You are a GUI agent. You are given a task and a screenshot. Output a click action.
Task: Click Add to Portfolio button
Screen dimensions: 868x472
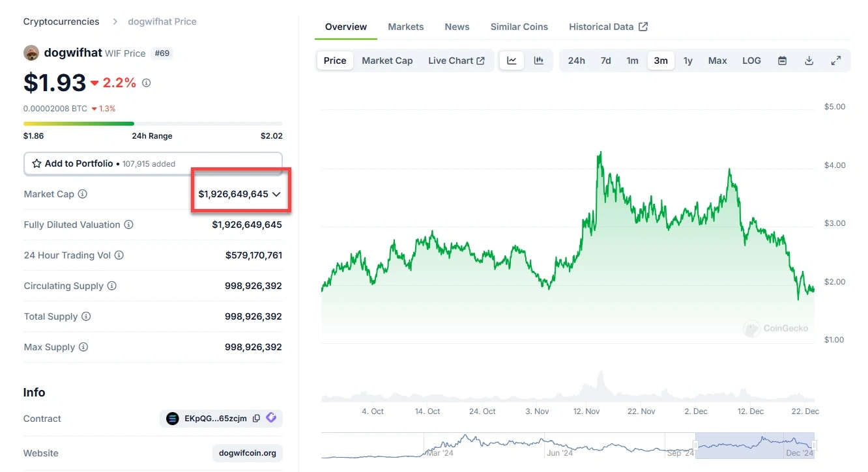pyautogui.click(x=153, y=164)
